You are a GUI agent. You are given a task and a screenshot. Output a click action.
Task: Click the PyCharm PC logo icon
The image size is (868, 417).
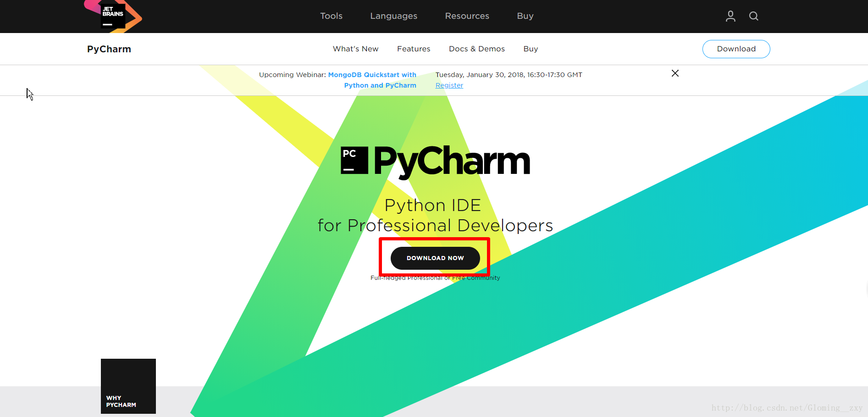[354, 160]
